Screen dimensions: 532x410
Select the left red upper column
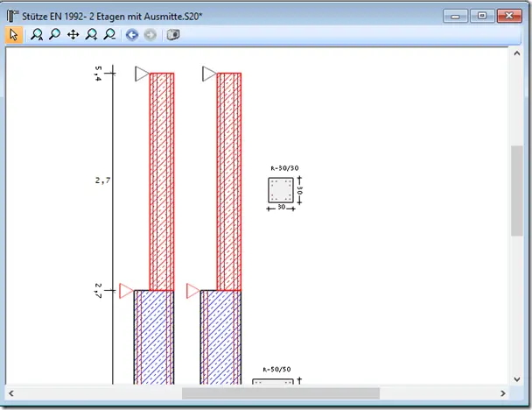(162, 181)
